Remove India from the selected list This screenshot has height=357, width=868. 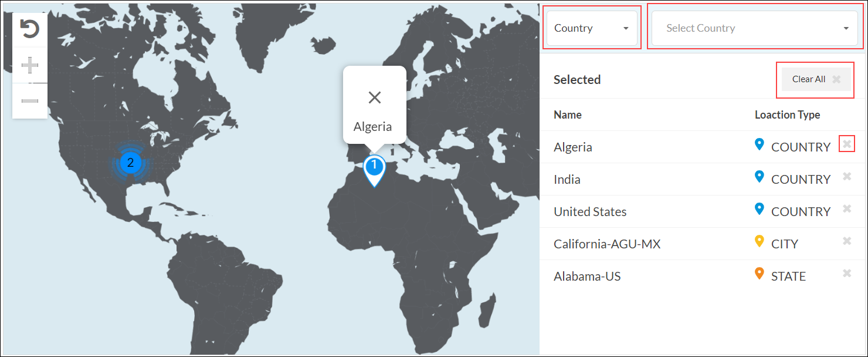847,176
